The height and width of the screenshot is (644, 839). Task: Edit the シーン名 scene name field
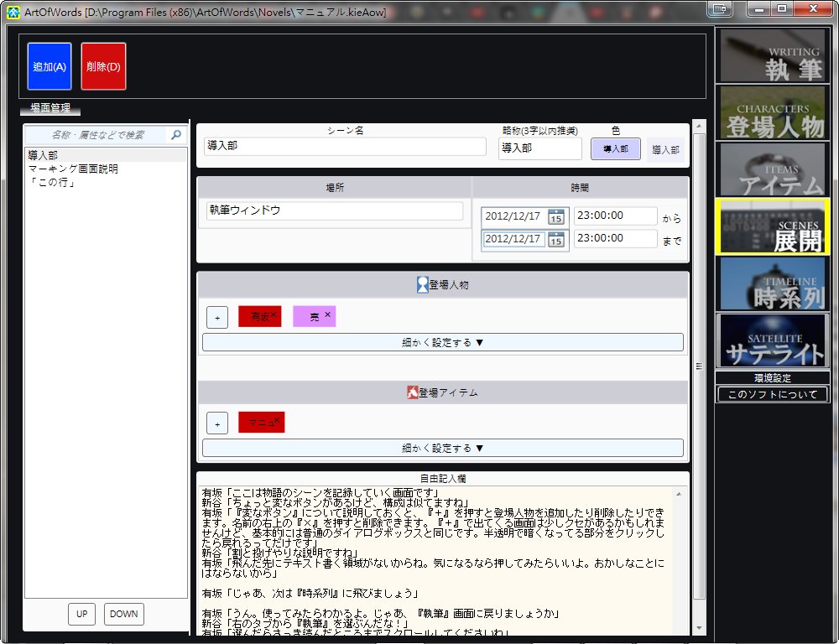coord(345,146)
